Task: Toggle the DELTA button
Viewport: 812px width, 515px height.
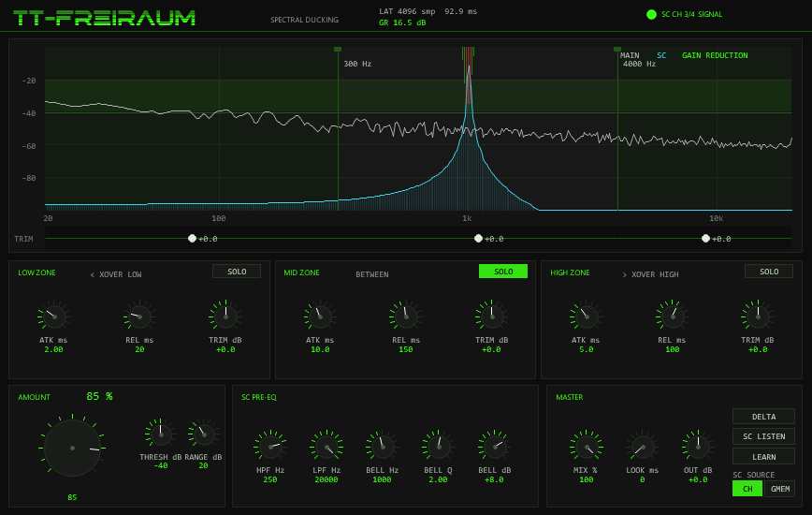Action: (x=764, y=417)
